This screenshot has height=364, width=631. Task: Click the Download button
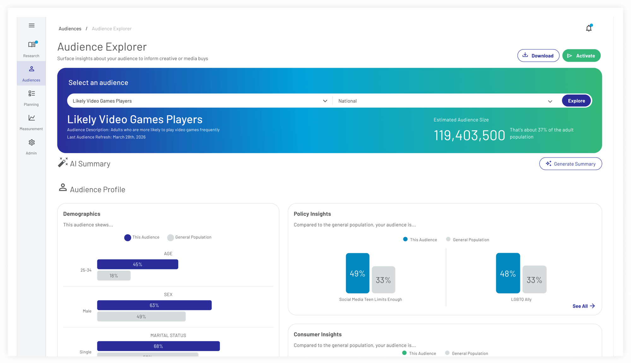coord(538,55)
